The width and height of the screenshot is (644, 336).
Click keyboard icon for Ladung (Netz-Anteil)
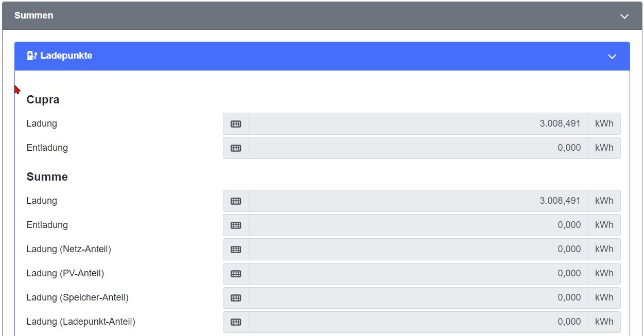(236, 250)
